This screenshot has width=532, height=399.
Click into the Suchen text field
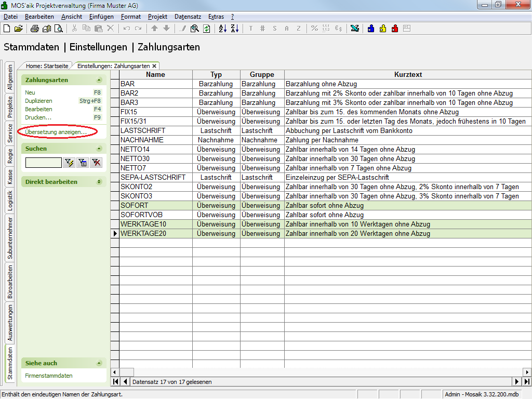tap(44, 163)
